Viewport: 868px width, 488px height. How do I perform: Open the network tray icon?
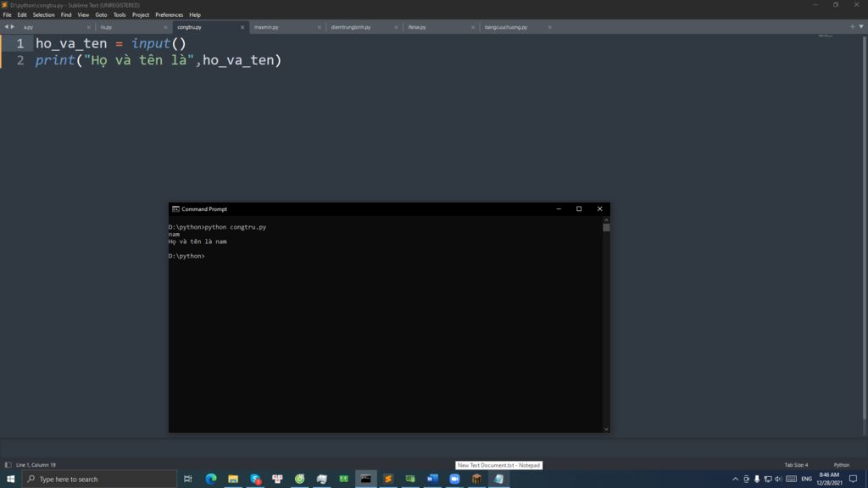click(x=768, y=480)
